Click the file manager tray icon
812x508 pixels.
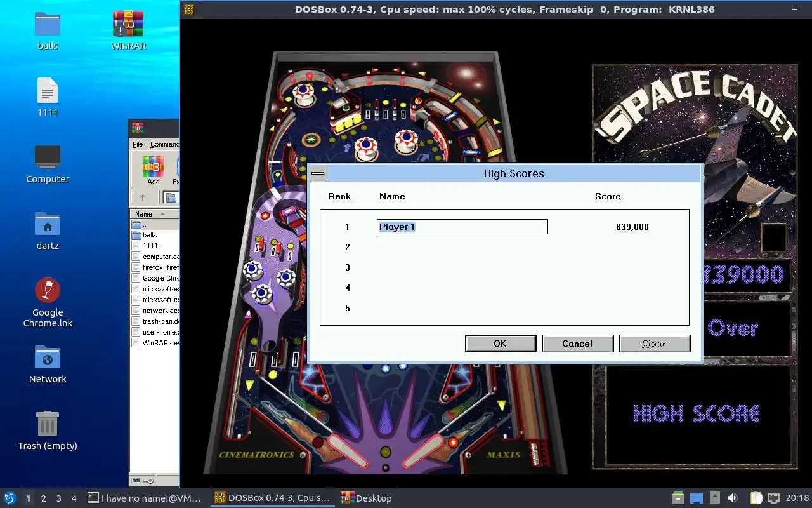pyautogui.click(x=678, y=498)
